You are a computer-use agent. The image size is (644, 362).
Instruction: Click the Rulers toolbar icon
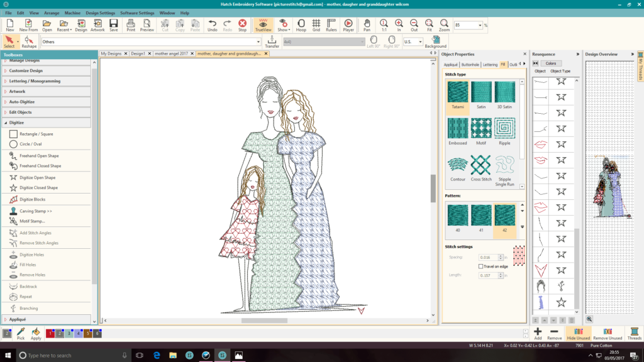tap(331, 25)
